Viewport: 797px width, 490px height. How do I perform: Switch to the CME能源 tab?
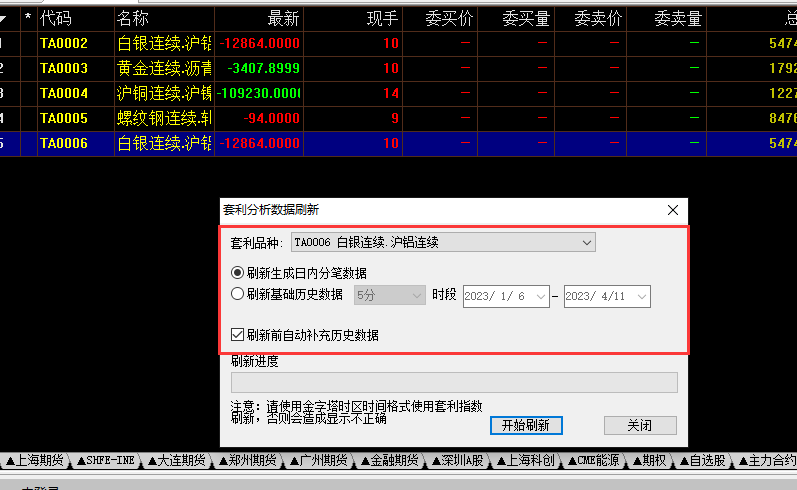coord(593,461)
